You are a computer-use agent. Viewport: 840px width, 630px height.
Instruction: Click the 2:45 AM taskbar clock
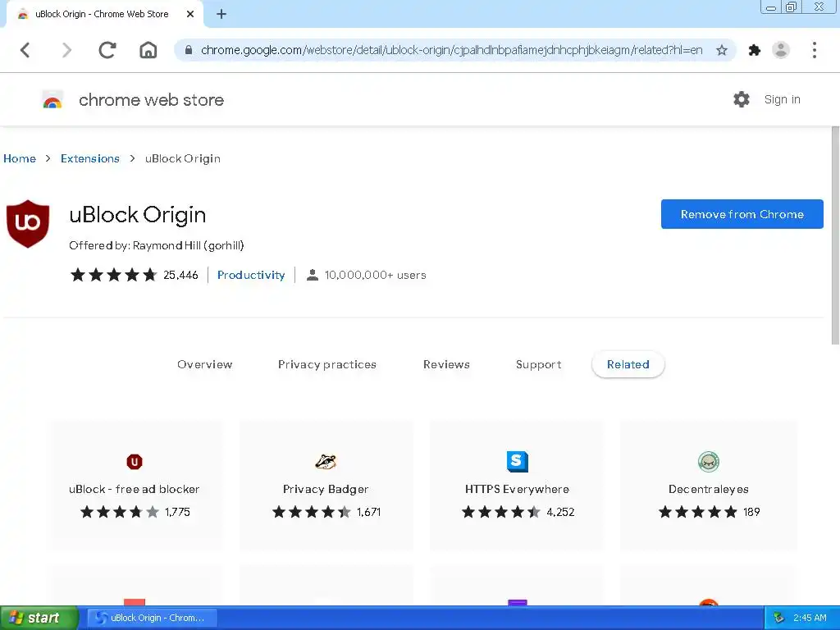click(x=810, y=618)
